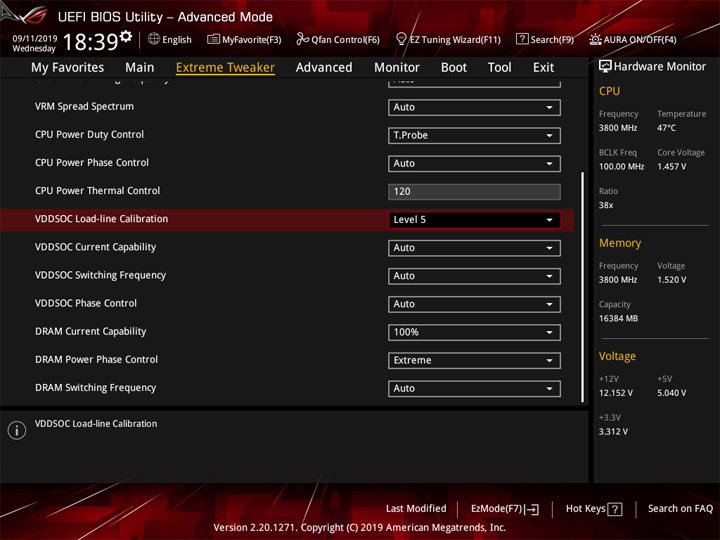Viewport: 720px width, 540px height.
Task: Click the Hot Keys question mark icon
Action: (x=615, y=509)
